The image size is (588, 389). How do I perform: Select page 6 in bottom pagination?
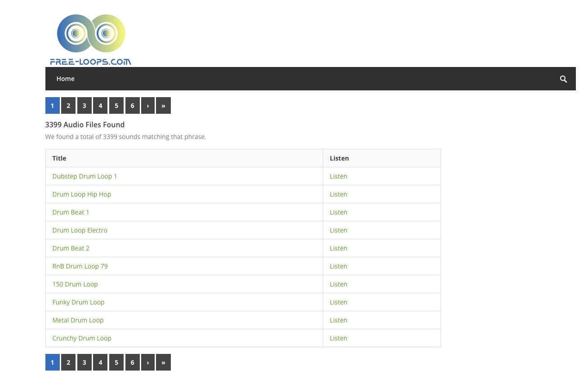tap(132, 362)
